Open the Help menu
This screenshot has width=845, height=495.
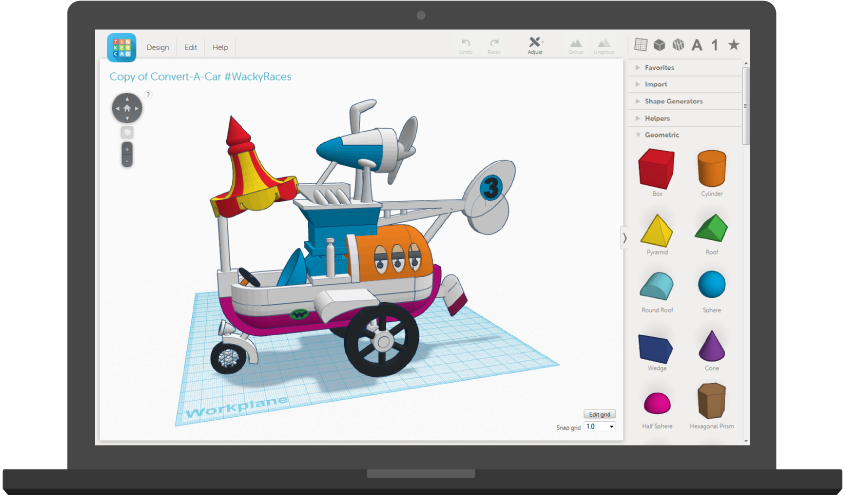[220, 47]
